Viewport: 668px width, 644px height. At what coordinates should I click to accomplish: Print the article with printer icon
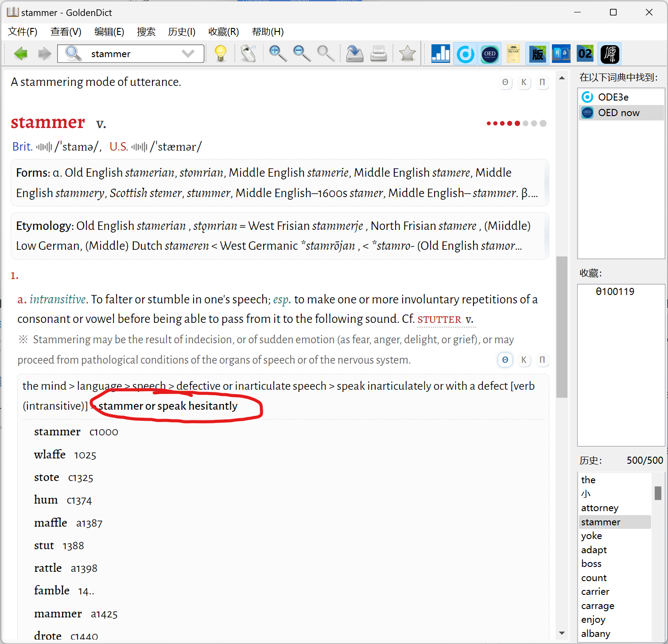point(379,54)
